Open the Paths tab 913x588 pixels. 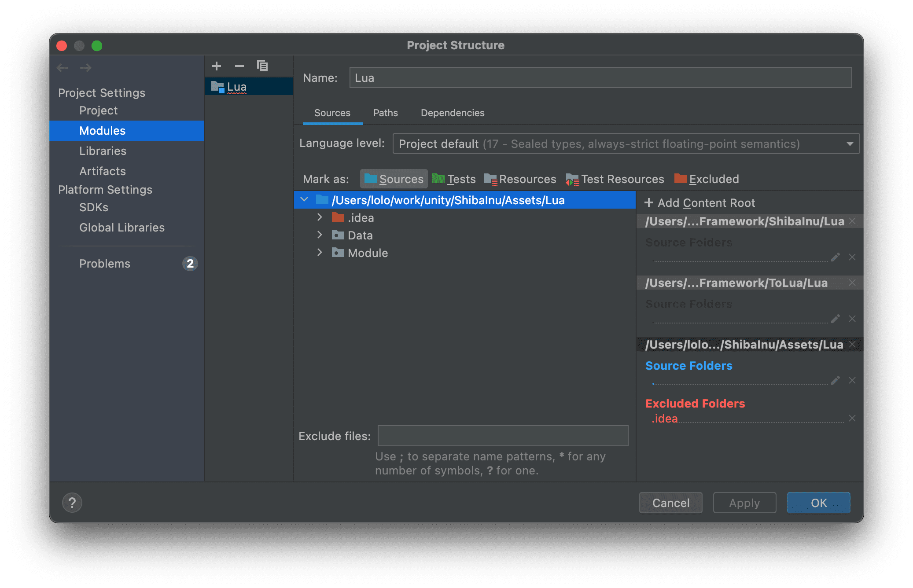tap(385, 113)
